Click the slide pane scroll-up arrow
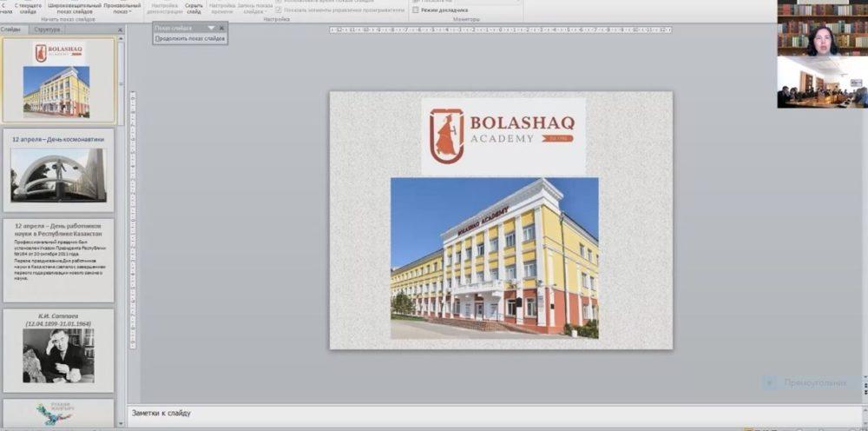Viewport: 868px width, 431px height. pos(122,38)
